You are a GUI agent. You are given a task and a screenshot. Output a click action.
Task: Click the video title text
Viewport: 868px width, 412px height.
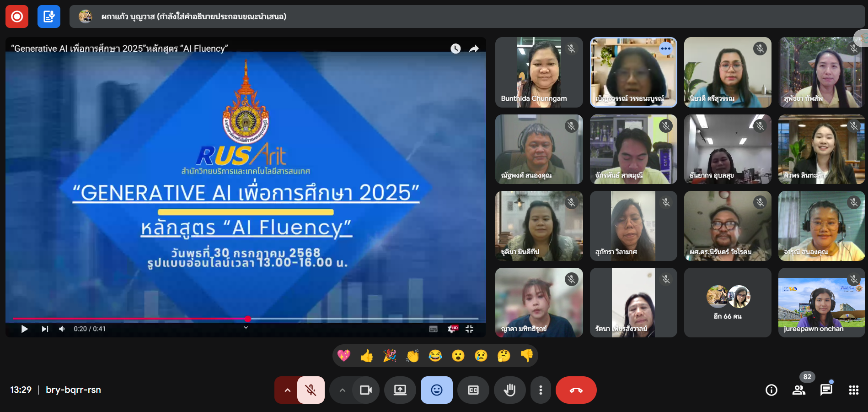(x=119, y=49)
